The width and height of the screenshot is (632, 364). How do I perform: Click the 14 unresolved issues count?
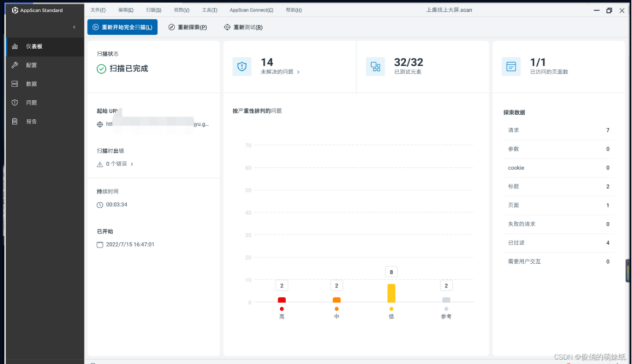coord(267,62)
